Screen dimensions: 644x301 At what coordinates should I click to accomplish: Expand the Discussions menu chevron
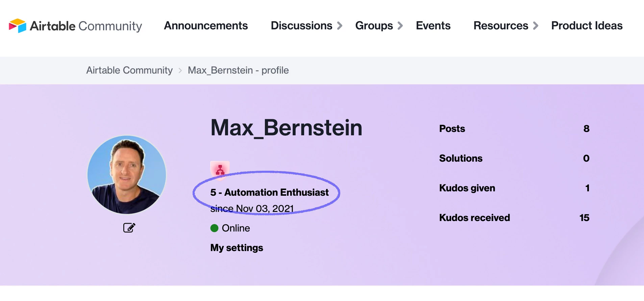340,26
